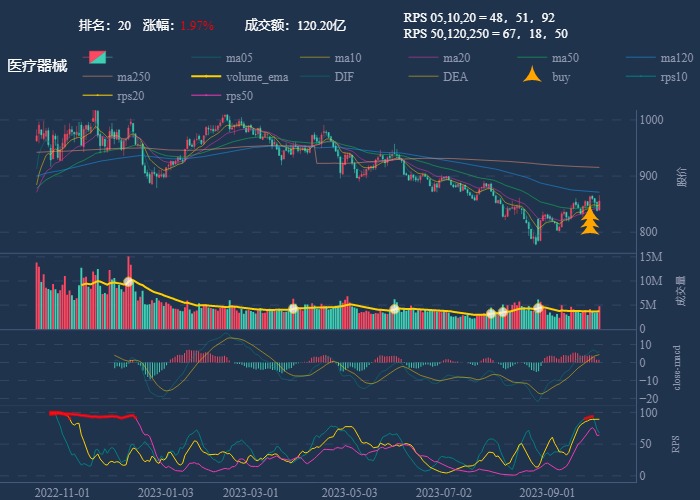The height and width of the screenshot is (500, 700).
Task: Click the 医疗器械 chart title
Action: [37, 66]
